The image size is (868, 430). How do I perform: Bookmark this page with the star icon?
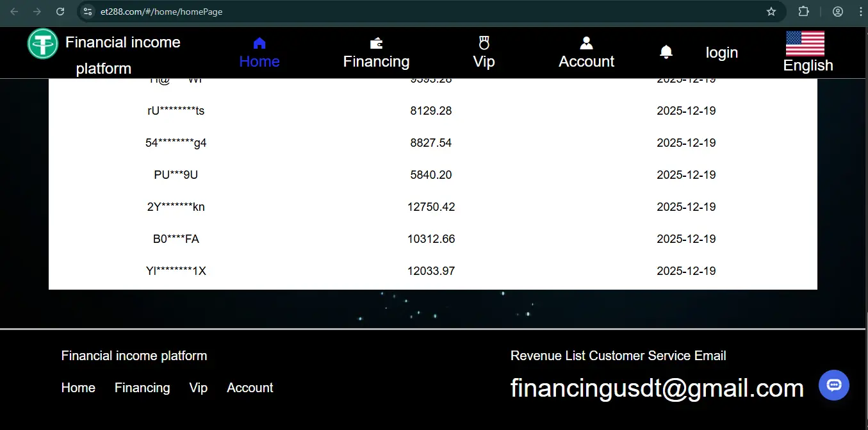[x=771, y=12]
